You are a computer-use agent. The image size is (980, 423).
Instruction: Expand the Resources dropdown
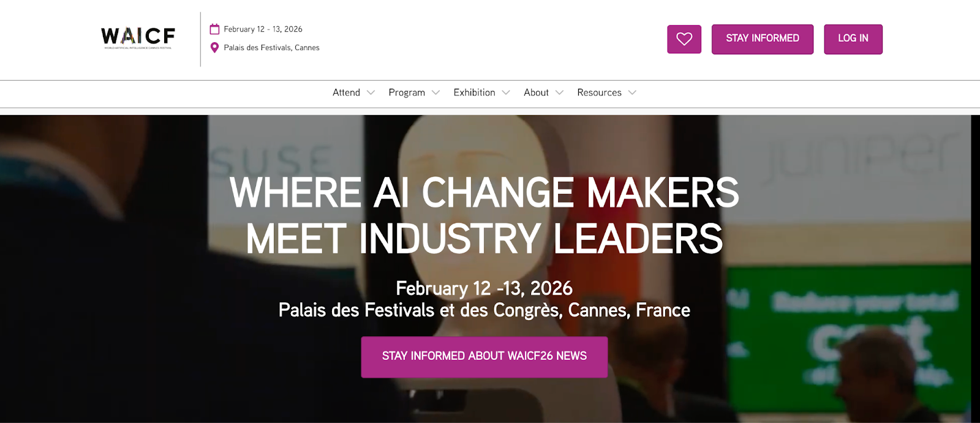(635, 92)
